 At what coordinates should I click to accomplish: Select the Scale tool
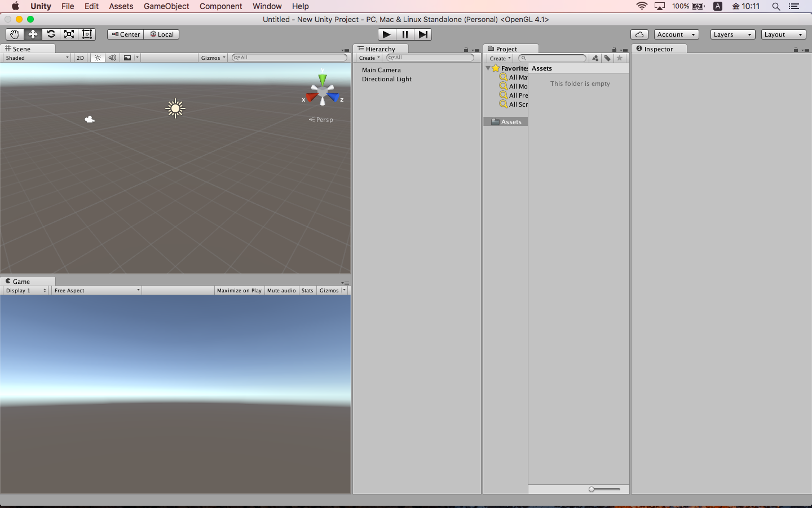click(69, 34)
